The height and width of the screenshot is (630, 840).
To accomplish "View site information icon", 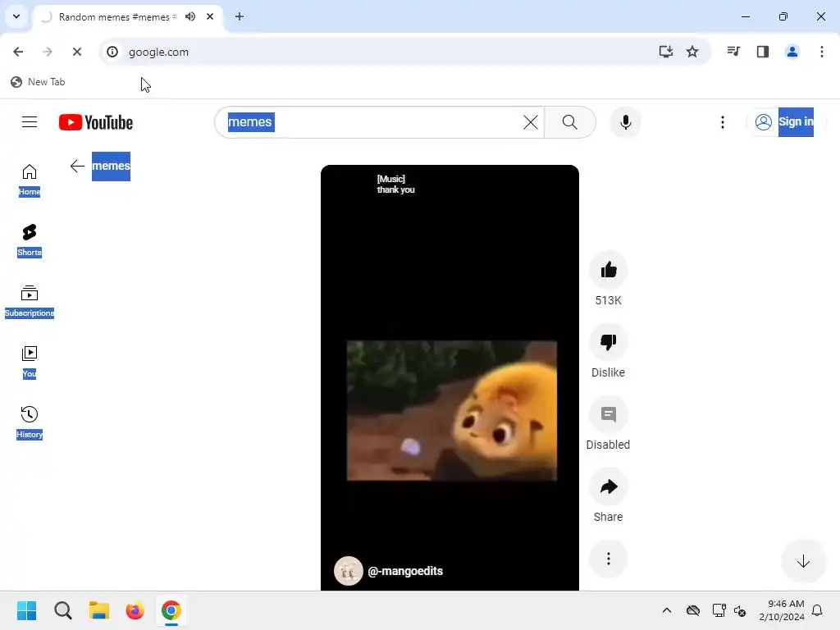I will [112, 52].
